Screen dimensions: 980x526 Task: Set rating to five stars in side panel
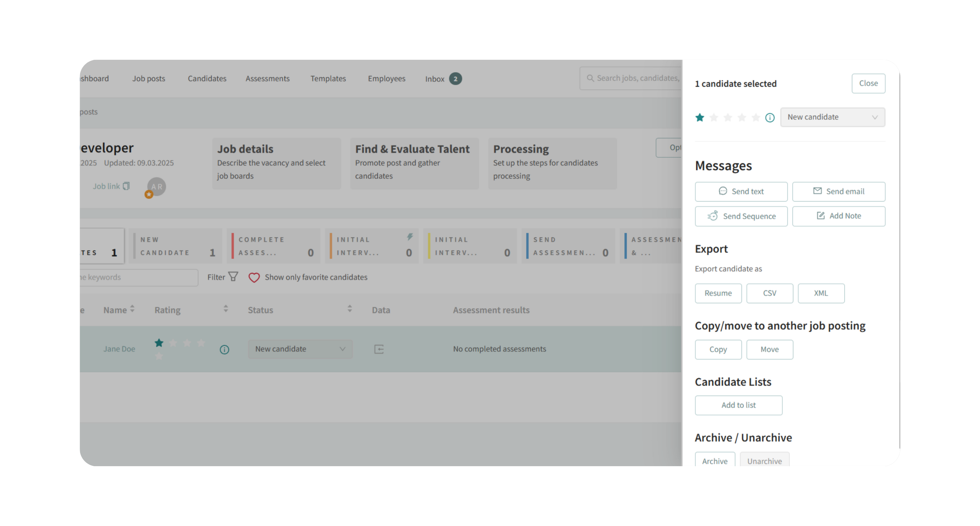coord(756,117)
